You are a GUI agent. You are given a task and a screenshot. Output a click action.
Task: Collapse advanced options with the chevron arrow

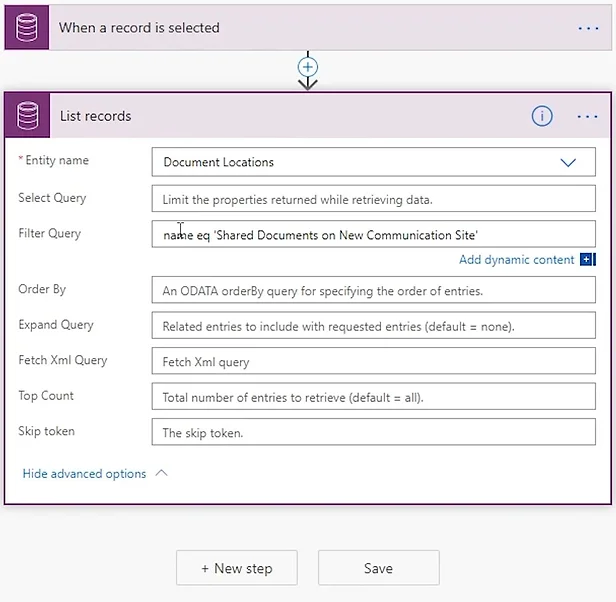[161, 473]
